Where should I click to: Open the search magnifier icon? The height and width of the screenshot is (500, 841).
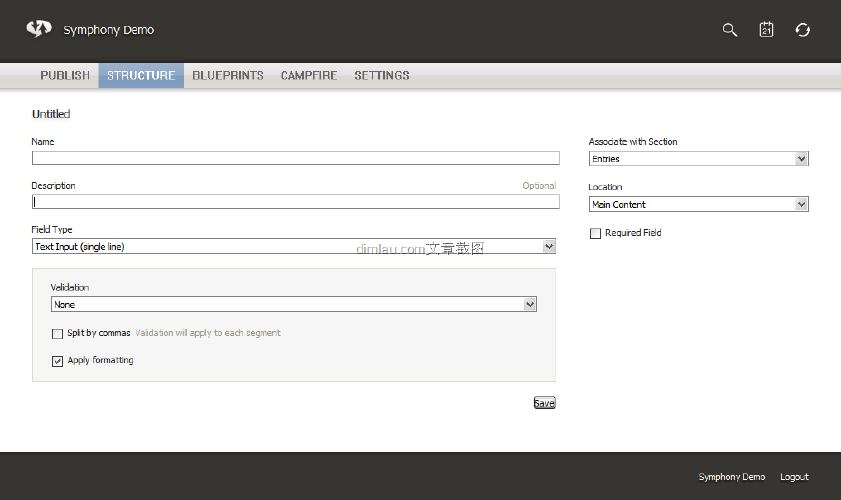point(729,30)
